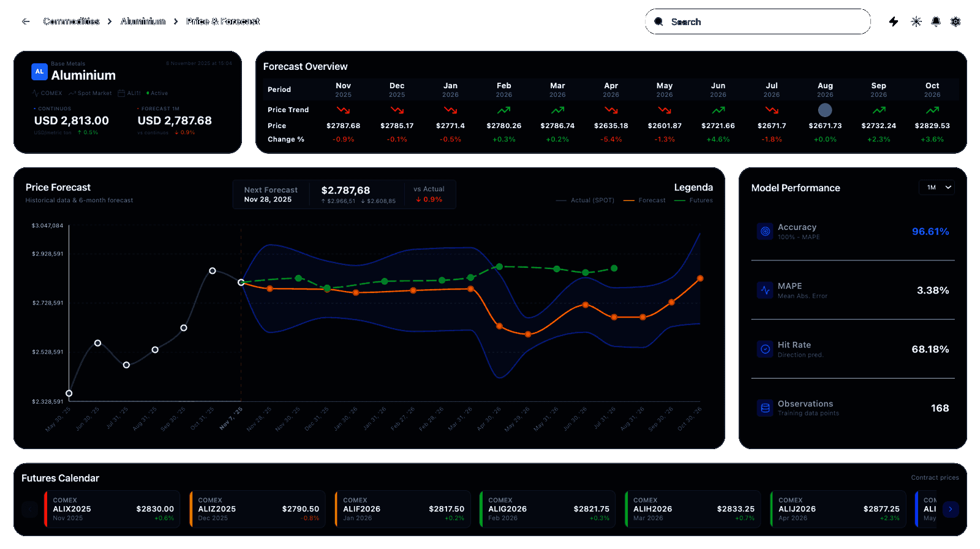Click the Apr 2026 down-trend arrow
Image resolution: width=980 pixels, height=549 pixels.
click(x=611, y=110)
